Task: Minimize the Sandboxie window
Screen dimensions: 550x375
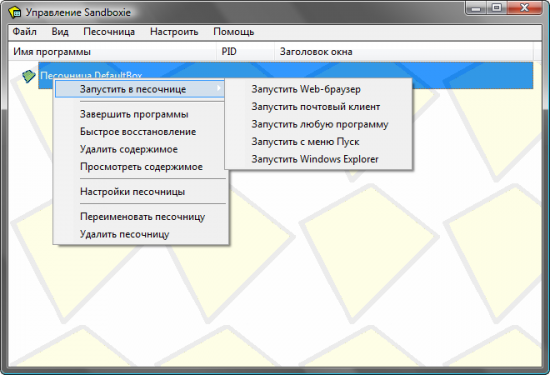Action: (476, 8)
